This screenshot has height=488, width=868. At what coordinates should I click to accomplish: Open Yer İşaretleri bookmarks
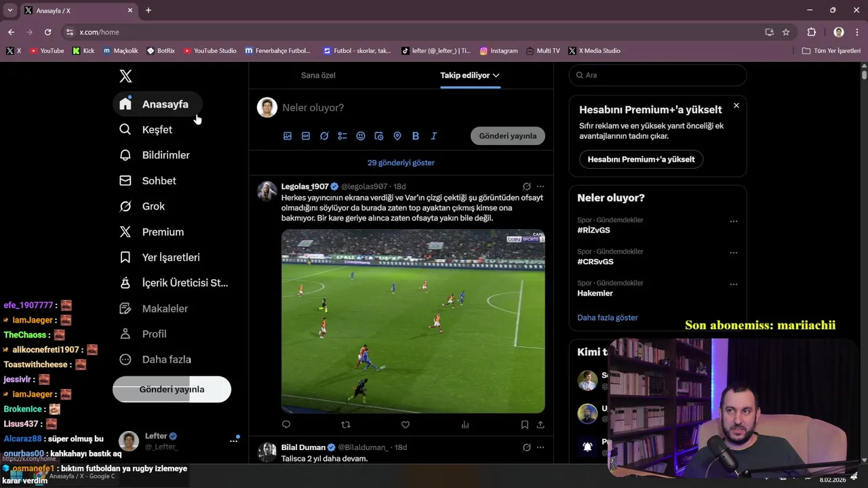pos(159,258)
